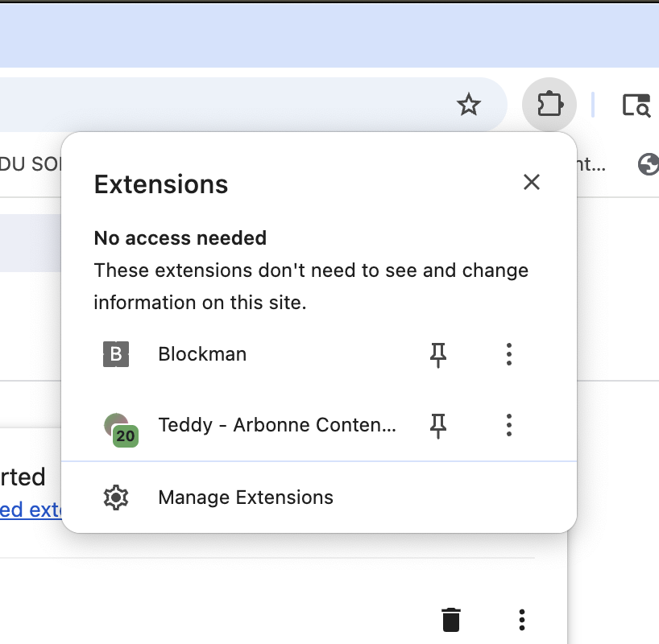Open the Manage Extensions menu item
This screenshot has width=659, height=644.
[x=246, y=497]
